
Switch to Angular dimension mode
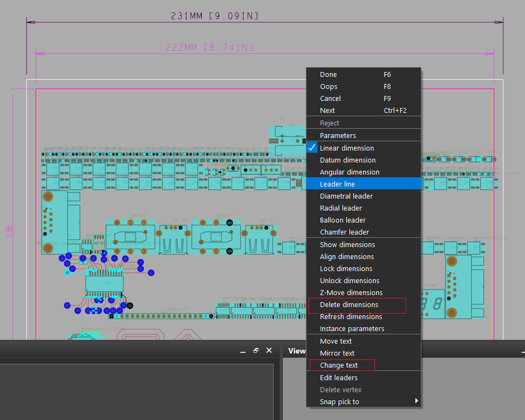(x=349, y=172)
